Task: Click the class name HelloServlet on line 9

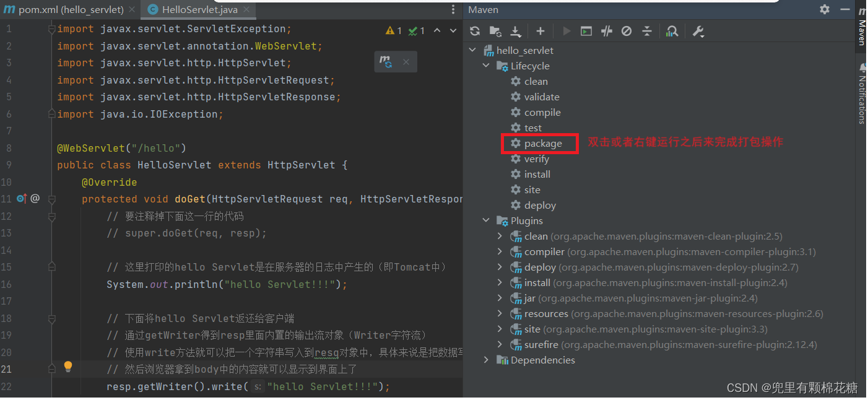Action: 174,165
